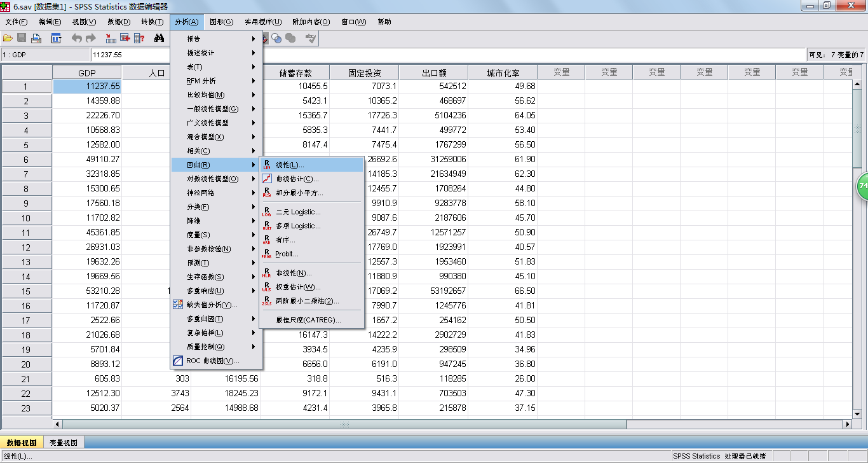Expand the 一般线性模型(G) submenu
The height and width of the screenshot is (463, 868).
click(x=216, y=109)
